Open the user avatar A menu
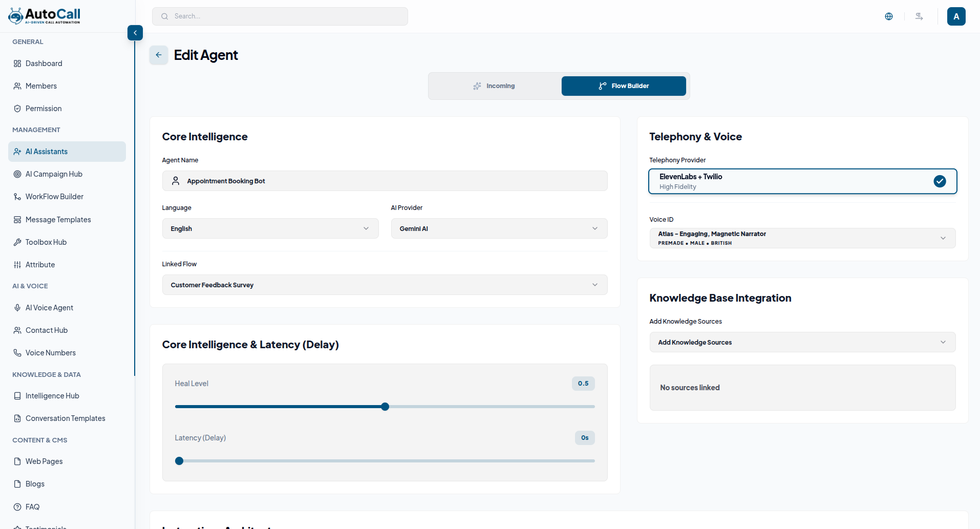Screen dimensions: 980x529 956,16
